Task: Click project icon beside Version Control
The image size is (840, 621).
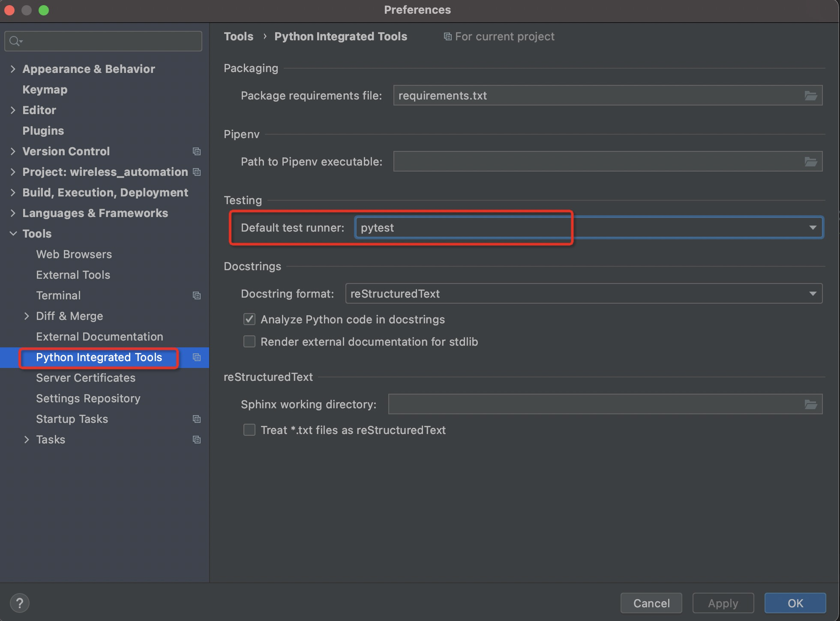Action: tap(197, 151)
